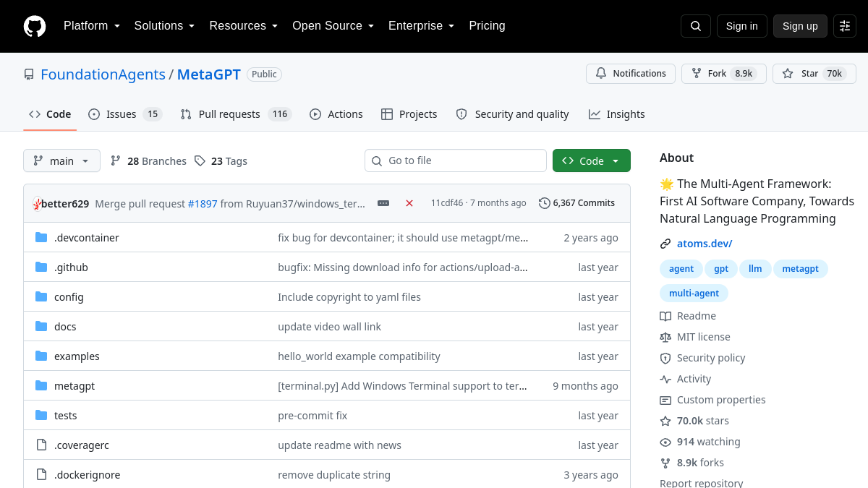
Task: Select the agent topic tag
Action: [x=681, y=269]
